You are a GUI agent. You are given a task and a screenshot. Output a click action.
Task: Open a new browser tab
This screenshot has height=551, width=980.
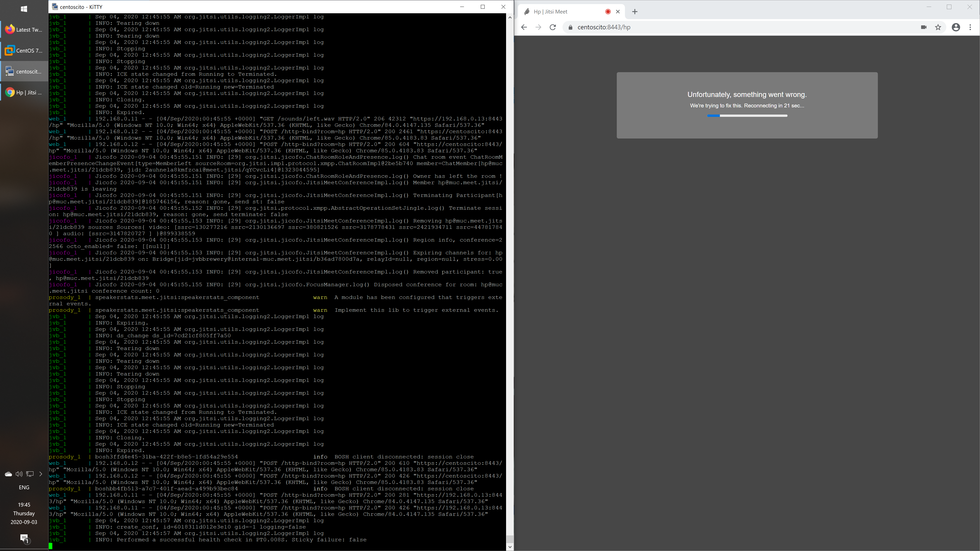634,11
